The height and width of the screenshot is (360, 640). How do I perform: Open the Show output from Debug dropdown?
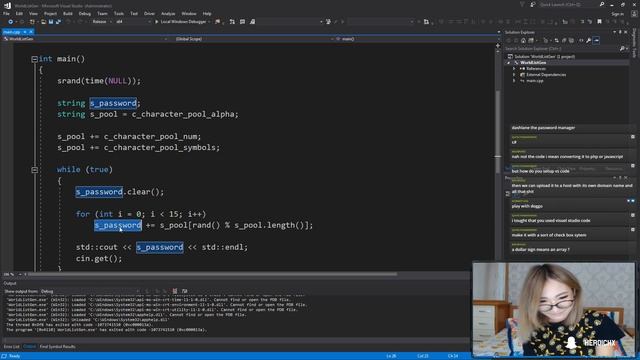pyautogui.click(x=89, y=291)
